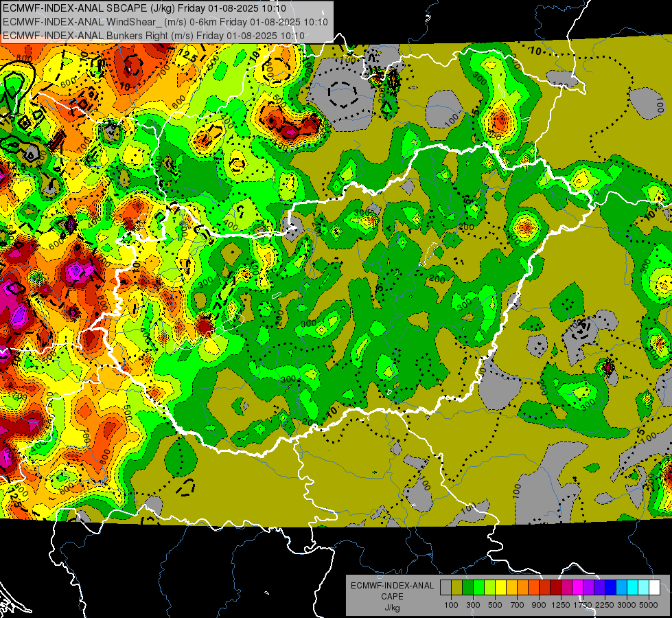
Task: Pick the pale cyan swatch left of 5000
Action: coord(644,587)
